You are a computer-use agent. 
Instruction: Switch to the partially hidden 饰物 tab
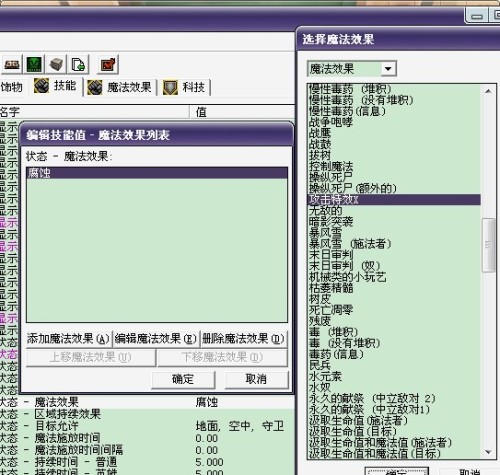point(11,87)
